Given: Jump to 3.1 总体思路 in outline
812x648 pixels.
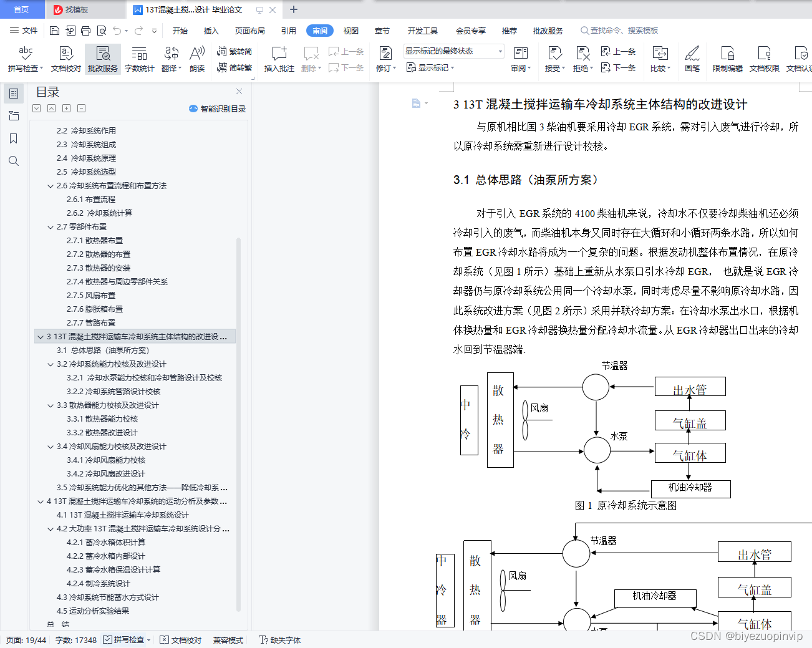Looking at the screenshot, I should (103, 351).
